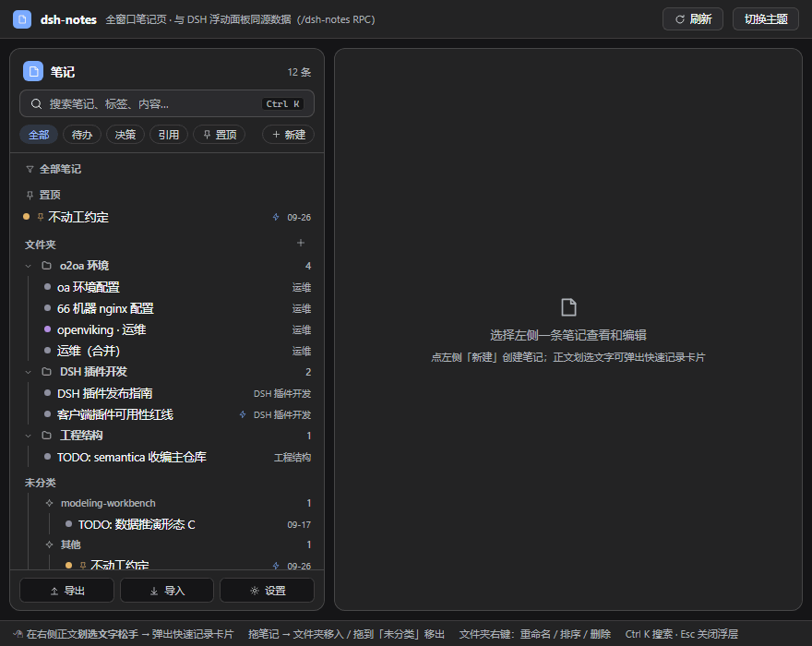
Task: Click the plus icon beside 文件夹 heading
Action: (301, 243)
